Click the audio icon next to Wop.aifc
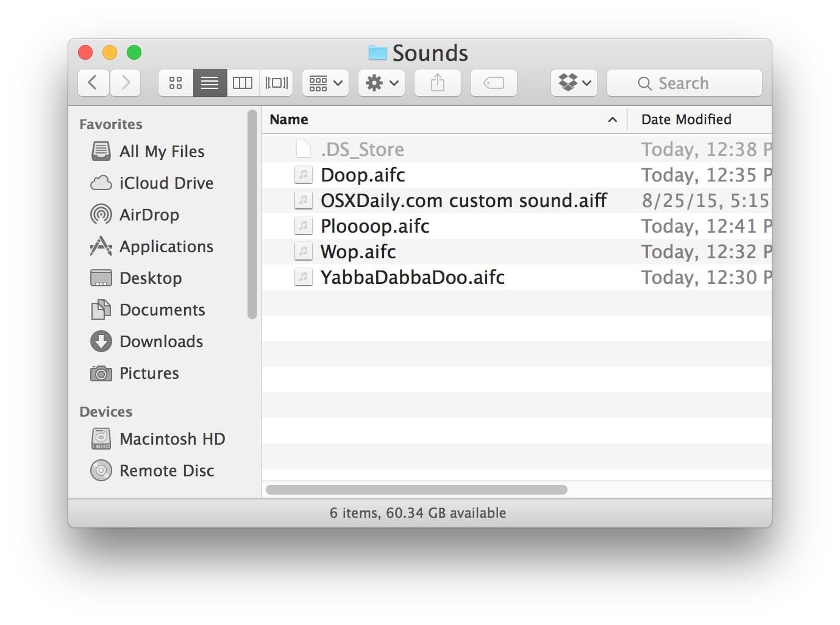Image resolution: width=840 pixels, height=625 pixels. point(303,252)
